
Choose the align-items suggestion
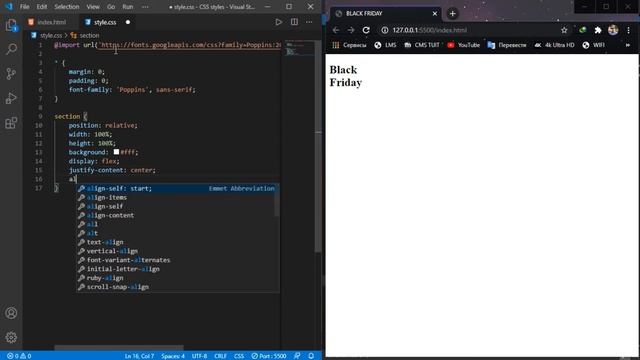[x=178, y=198]
